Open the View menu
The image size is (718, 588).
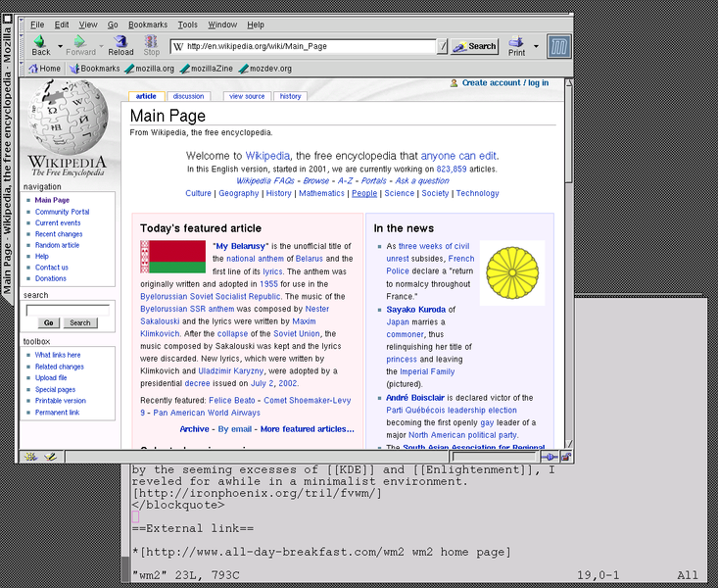click(x=88, y=24)
